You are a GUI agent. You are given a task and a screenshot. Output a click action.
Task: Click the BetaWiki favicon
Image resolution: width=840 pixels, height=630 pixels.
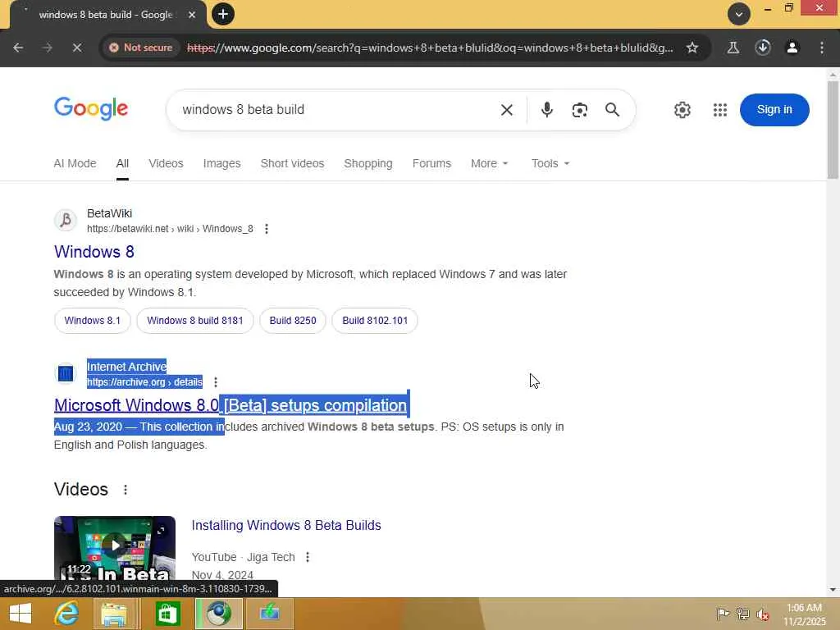66,220
